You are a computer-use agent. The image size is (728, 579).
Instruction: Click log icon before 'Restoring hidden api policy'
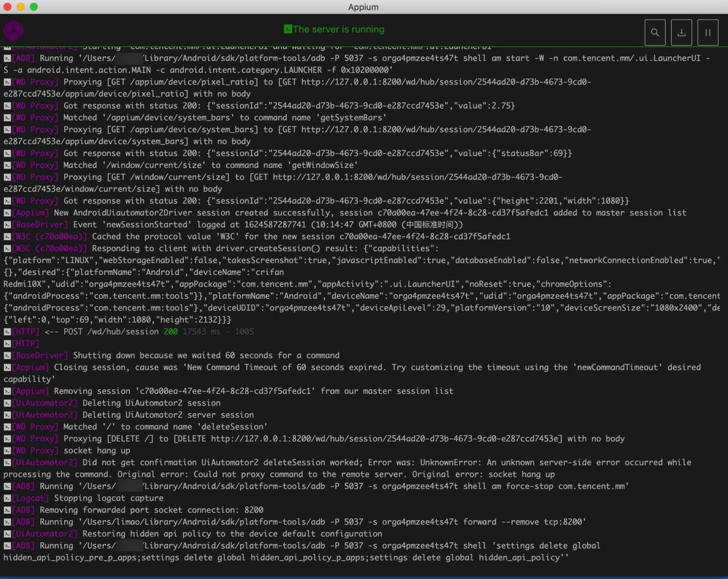[7, 535]
